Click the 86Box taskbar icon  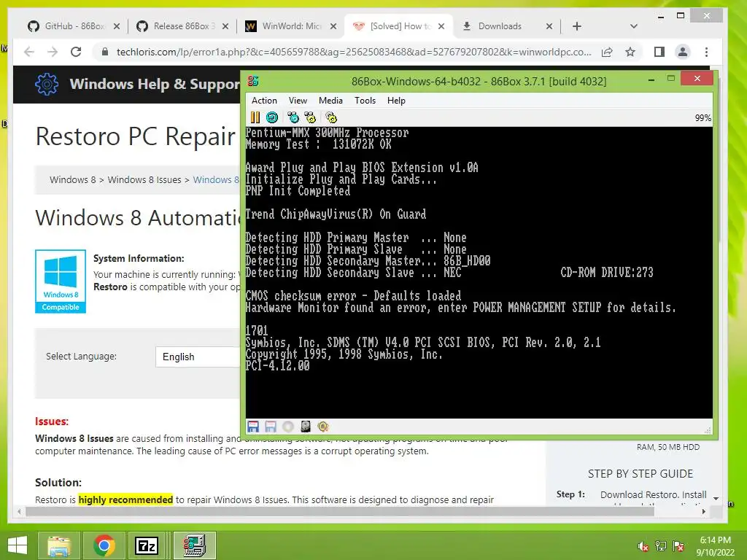click(x=194, y=545)
